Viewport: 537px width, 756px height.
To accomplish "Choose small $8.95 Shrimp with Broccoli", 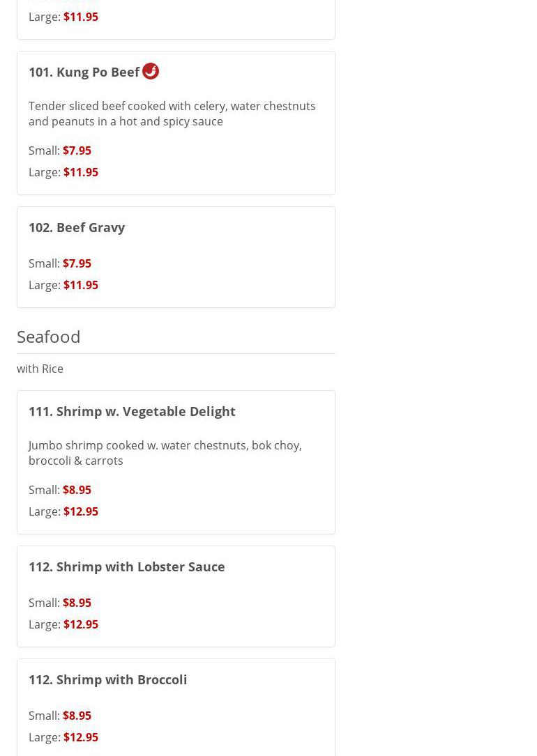I will [x=77, y=716].
